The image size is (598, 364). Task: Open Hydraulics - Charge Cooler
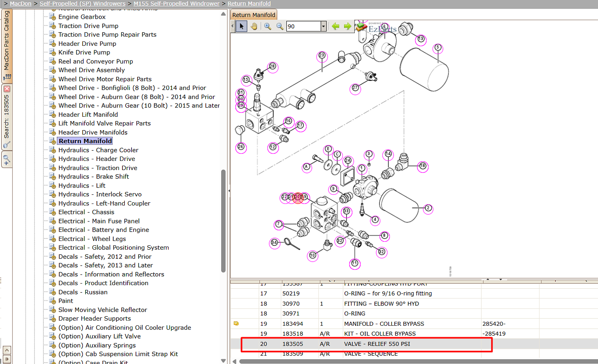pos(98,150)
